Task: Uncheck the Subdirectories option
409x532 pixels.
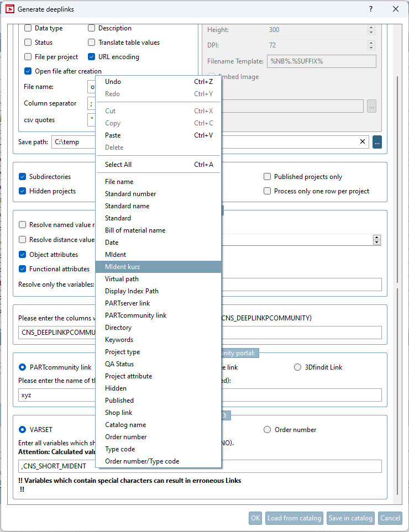Action: (x=23, y=177)
